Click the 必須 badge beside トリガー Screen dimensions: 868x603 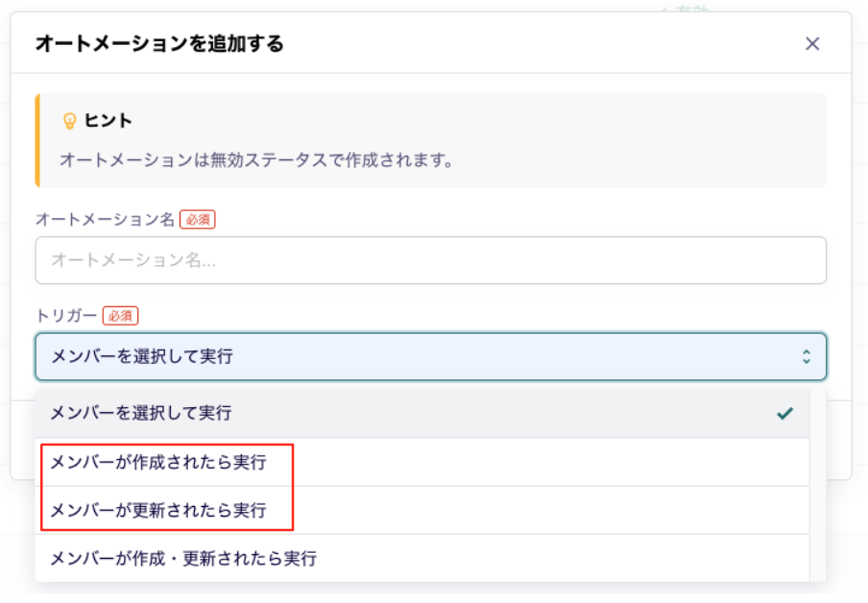point(121,315)
